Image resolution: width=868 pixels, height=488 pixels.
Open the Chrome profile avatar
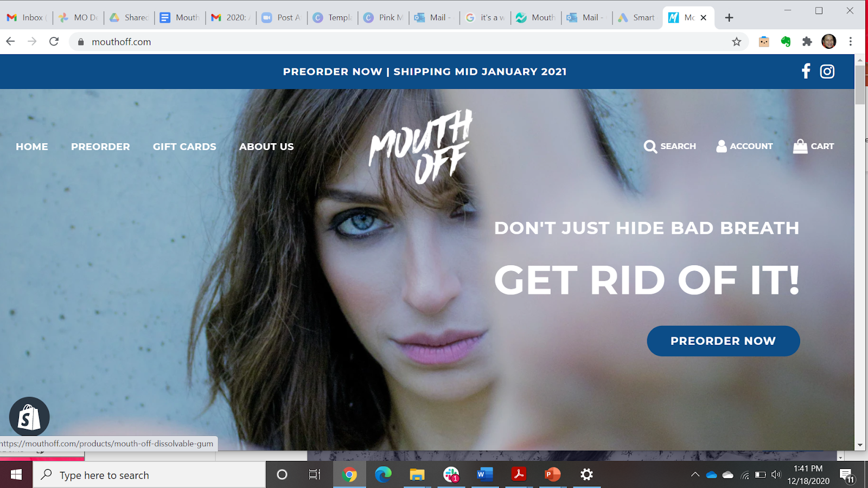829,42
